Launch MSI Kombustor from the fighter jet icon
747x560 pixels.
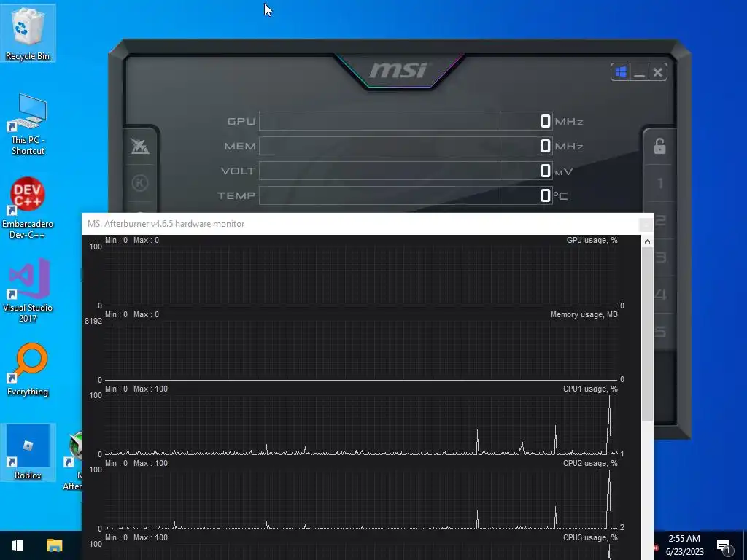pos(140,146)
